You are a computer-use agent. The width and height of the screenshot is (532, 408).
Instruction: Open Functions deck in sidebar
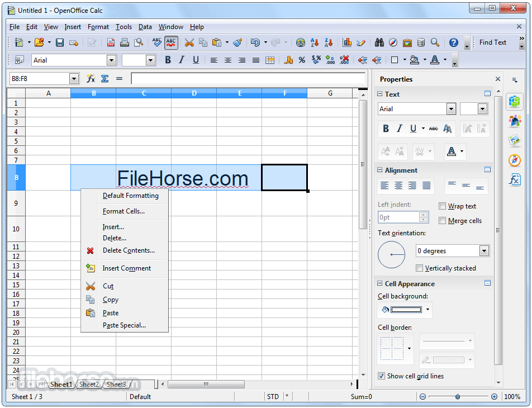click(x=515, y=179)
